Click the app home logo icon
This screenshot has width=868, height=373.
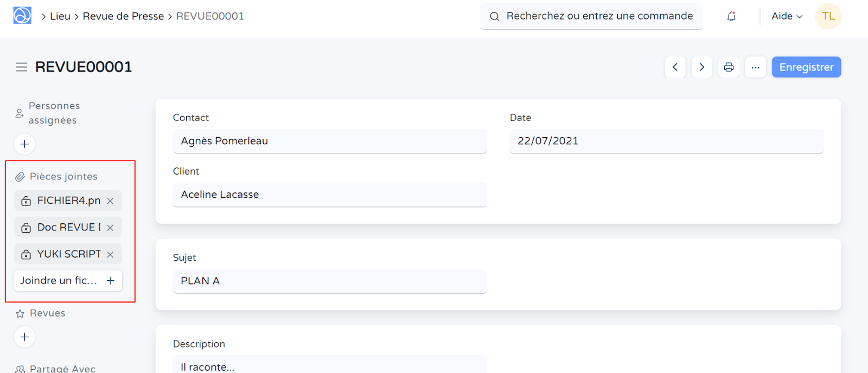pos(22,16)
